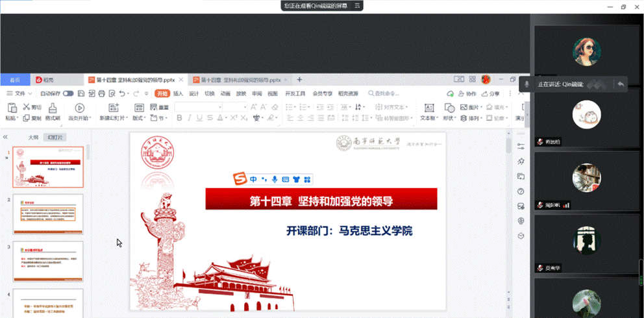Open the font name combo box
644x318 pixels.
coord(198,107)
